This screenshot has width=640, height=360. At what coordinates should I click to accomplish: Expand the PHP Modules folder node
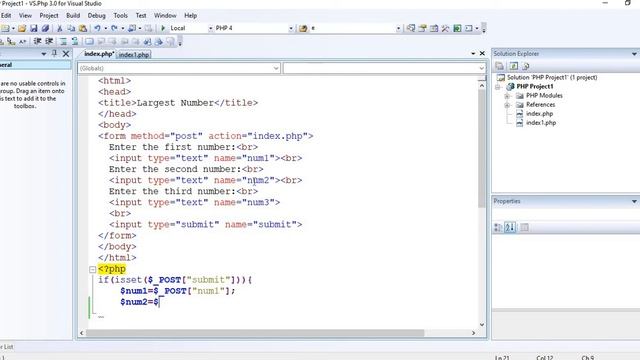(x=507, y=96)
